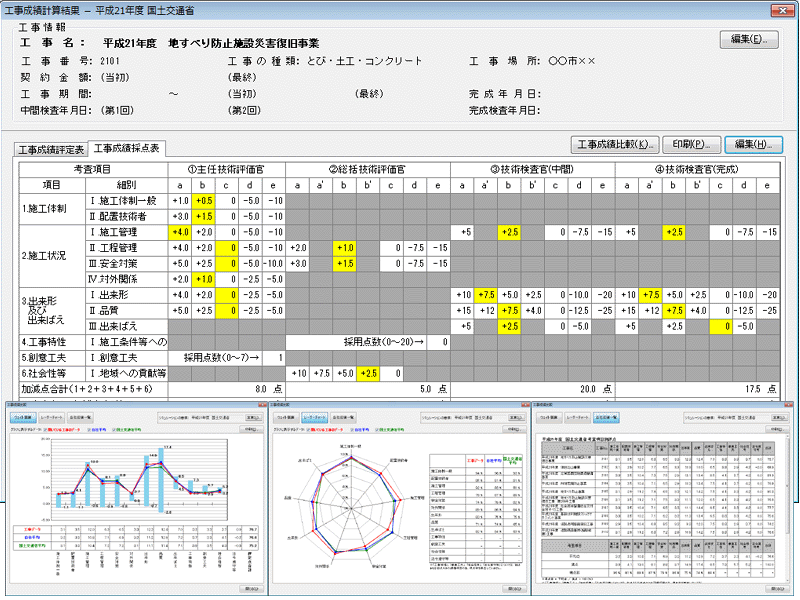Close the 工事成績計算結果 main window
The width and height of the screenshot is (800, 600).
pyautogui.click(x=781, y=9)
